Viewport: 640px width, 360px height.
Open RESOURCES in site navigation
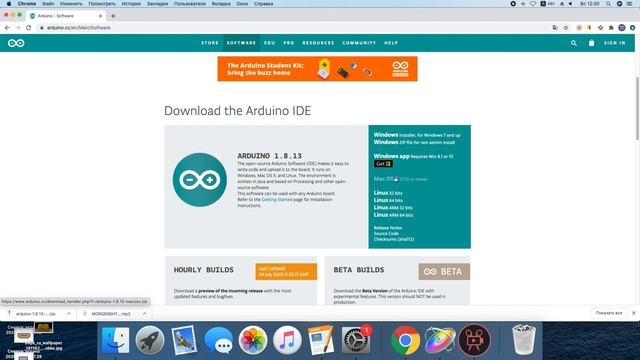[x=318, y=43]
